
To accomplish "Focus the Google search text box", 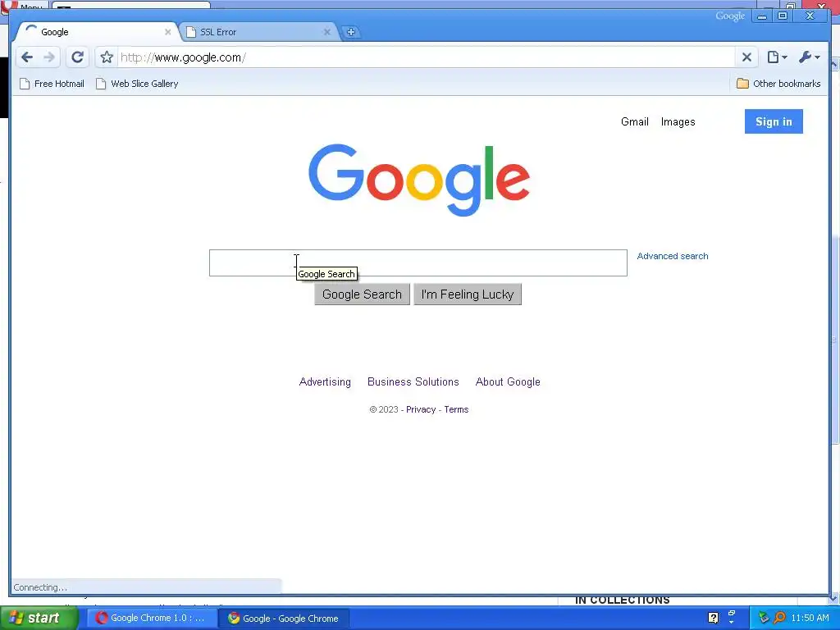I will pyautogui.click(x=418, y=263).
